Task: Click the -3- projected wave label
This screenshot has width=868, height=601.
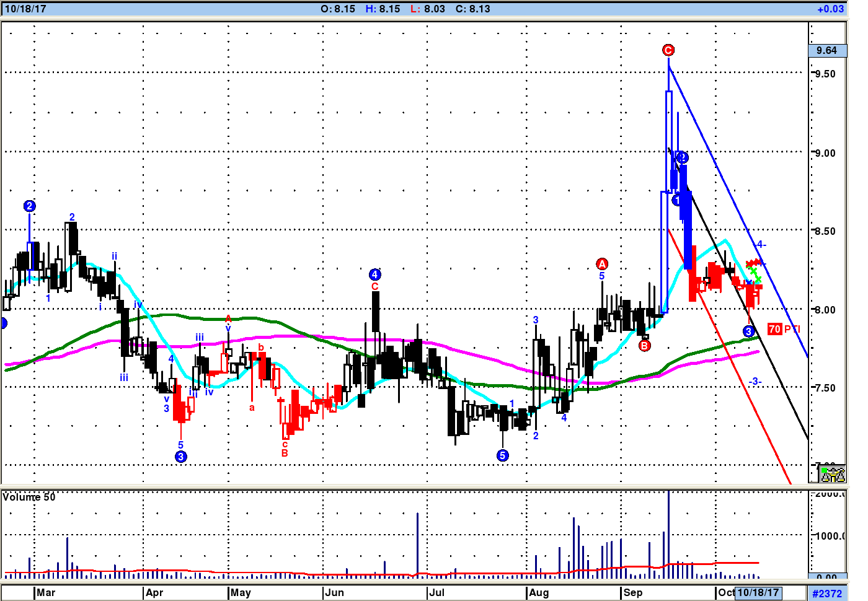Action: [x=755, y=382]
